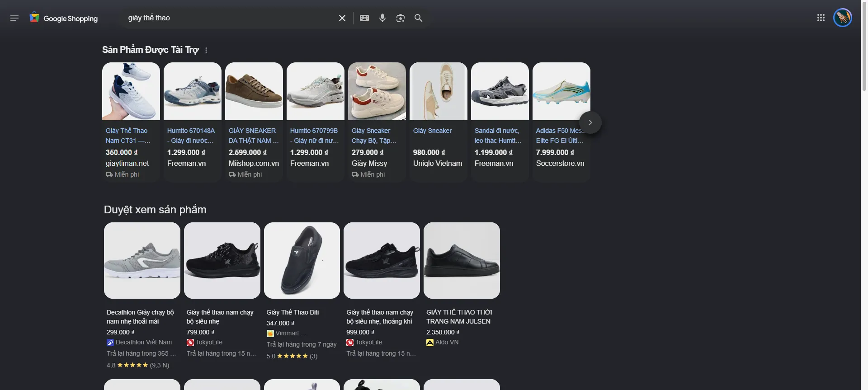The image size is (868, 390).
Task: Click free shipping icon under Miishop.com.vn
Action: pyautogui.click(x=232, y=174)
